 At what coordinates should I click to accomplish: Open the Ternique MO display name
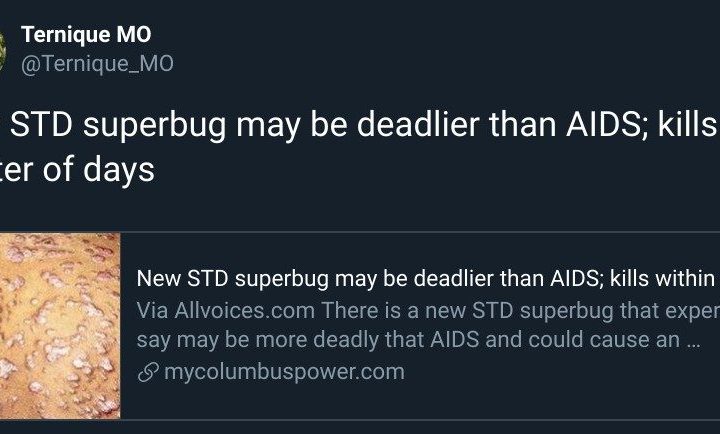click(x=86, y=37)
